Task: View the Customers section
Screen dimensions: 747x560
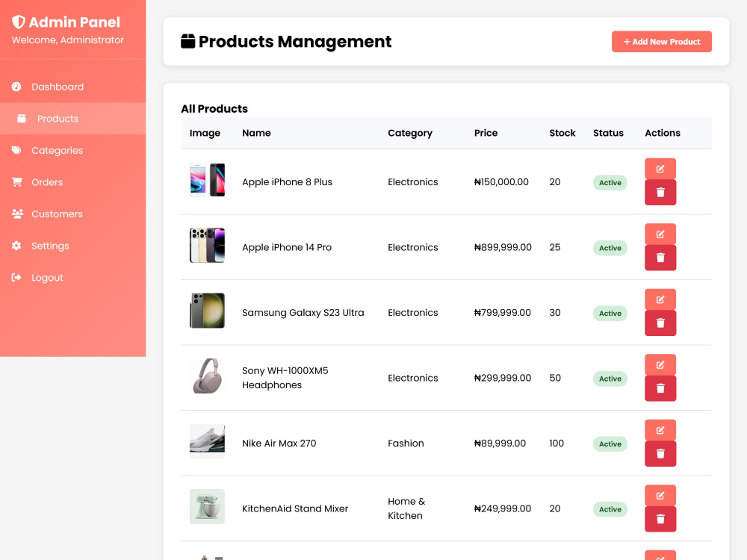Action: click(x=73, y=214)
